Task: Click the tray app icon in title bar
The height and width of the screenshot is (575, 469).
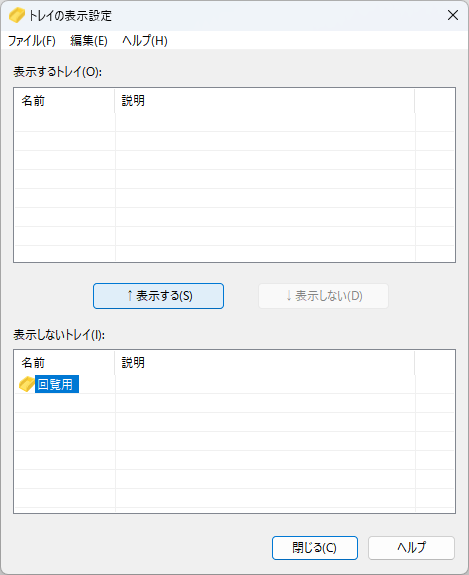Action: click(17, 16)
